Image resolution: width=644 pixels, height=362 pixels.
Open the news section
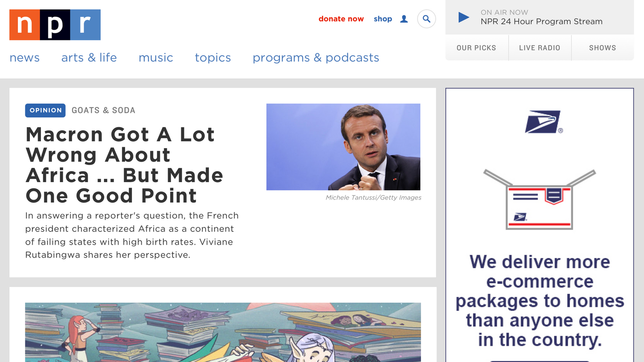coord(24,57)
